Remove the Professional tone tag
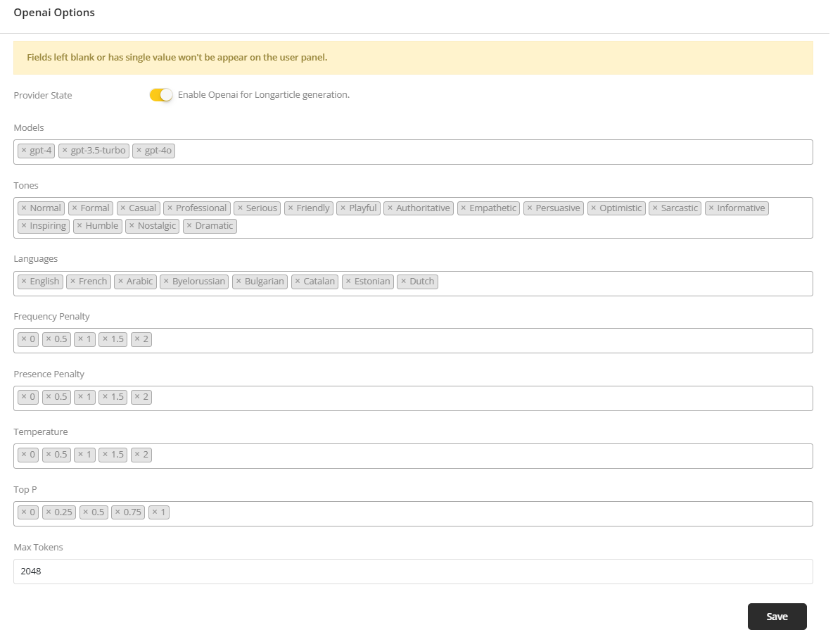Image resolution: width=840 pixels, height=637 pixels. point(170,208)
